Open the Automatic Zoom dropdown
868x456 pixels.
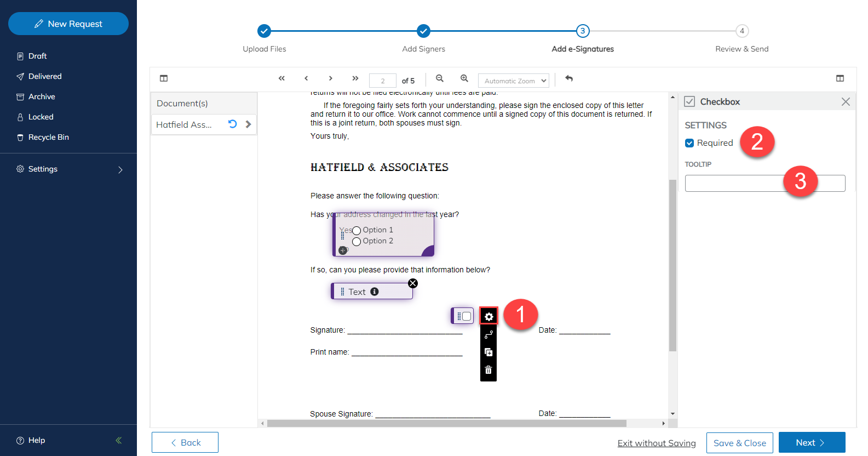(x=514, y=81)
